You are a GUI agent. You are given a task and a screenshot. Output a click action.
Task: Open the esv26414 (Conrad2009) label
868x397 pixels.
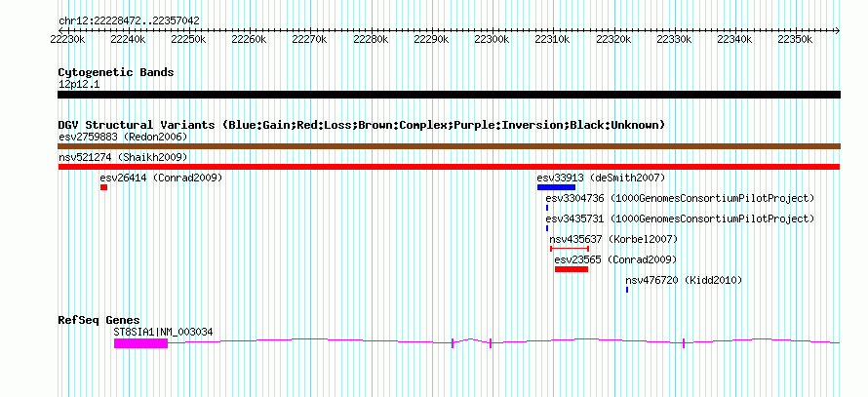tap(161, 178)
